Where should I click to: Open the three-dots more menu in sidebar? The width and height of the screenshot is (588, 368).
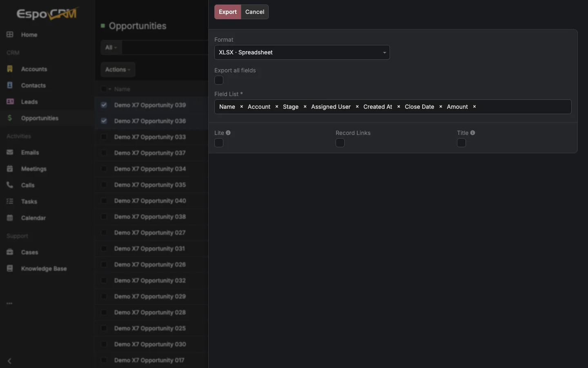coord(9,303)
